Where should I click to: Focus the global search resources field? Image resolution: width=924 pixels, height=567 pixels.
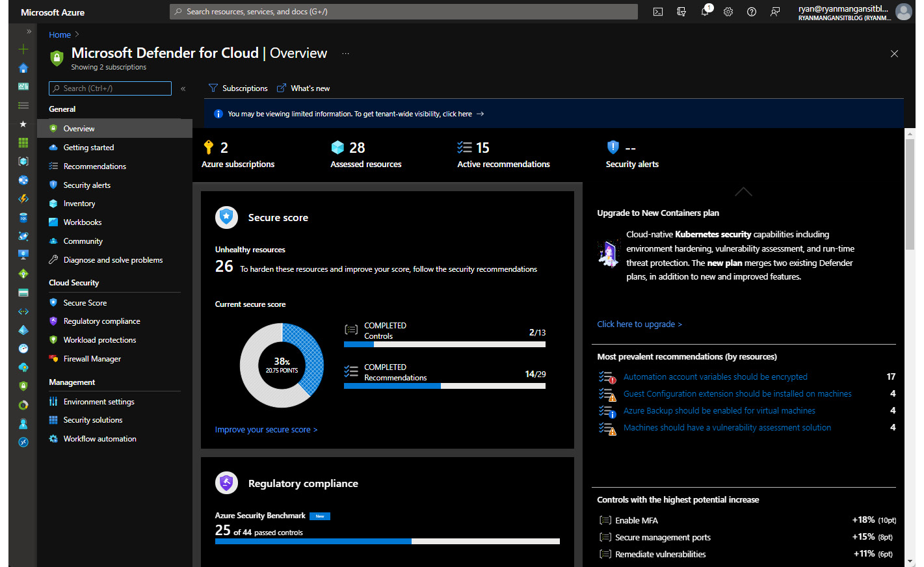point(404,12)
